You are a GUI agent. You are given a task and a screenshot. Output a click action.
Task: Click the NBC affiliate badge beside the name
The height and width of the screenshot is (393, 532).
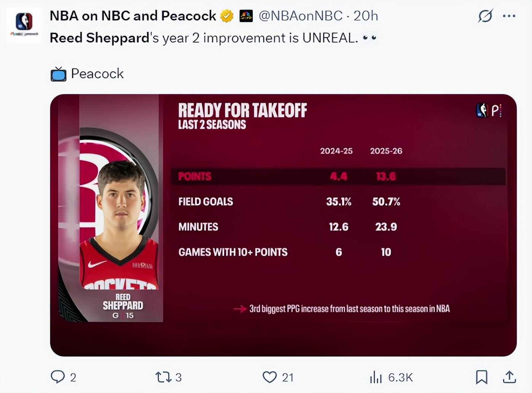coord(246,16)
